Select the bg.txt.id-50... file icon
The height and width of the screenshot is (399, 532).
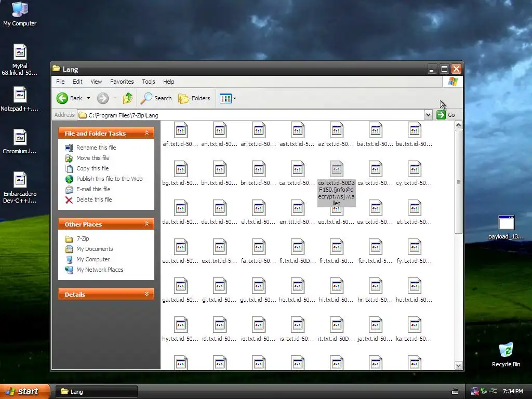coord(180,169)
